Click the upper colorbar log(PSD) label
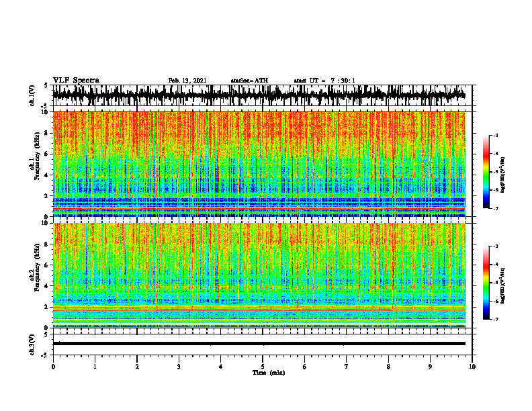 tap(503, 175)
